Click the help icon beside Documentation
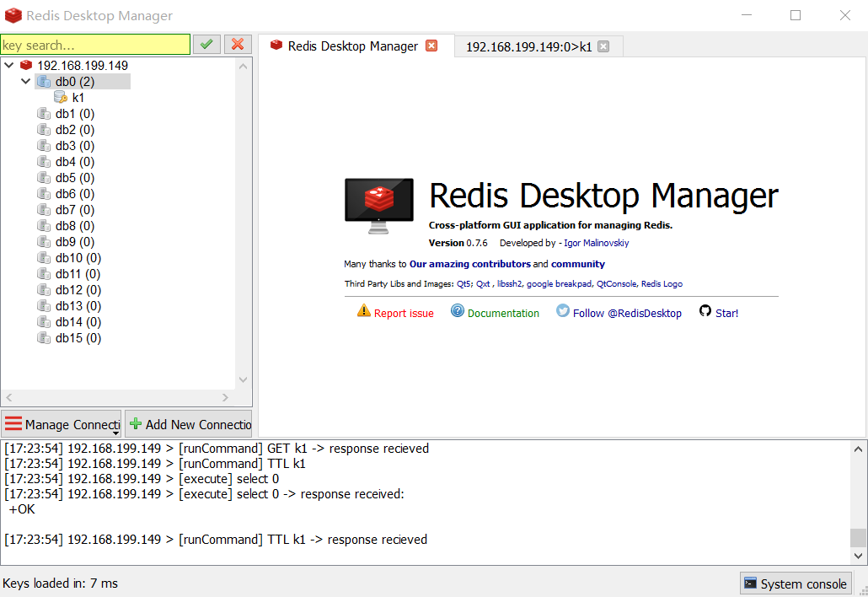Viewport: 868px width, 597px height. tap(458, 310)
